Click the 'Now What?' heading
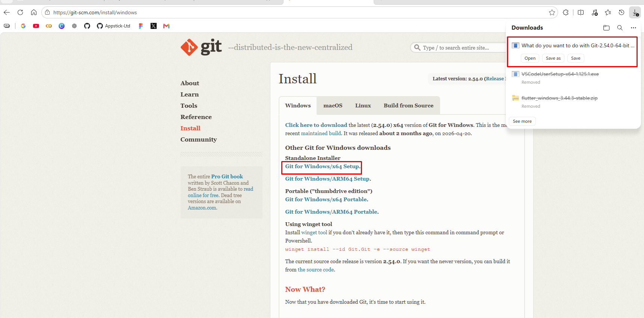This screenshot has height=318, width=644. 305,289
